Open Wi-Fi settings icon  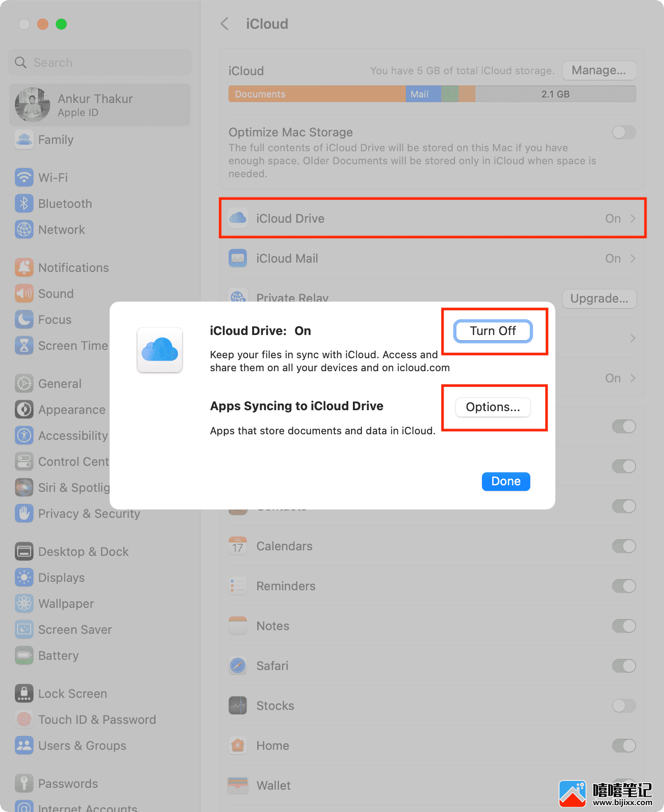tap(24, 177)
